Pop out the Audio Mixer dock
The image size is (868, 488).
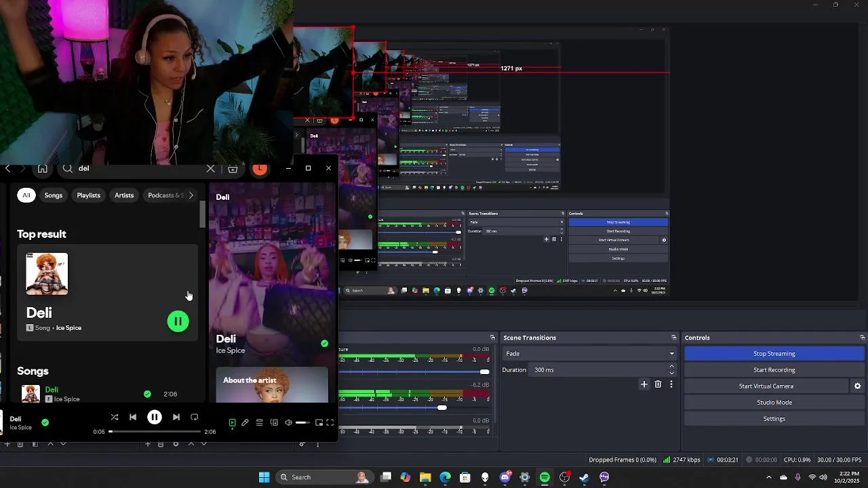pyautogui.click(x=492, y=338)
